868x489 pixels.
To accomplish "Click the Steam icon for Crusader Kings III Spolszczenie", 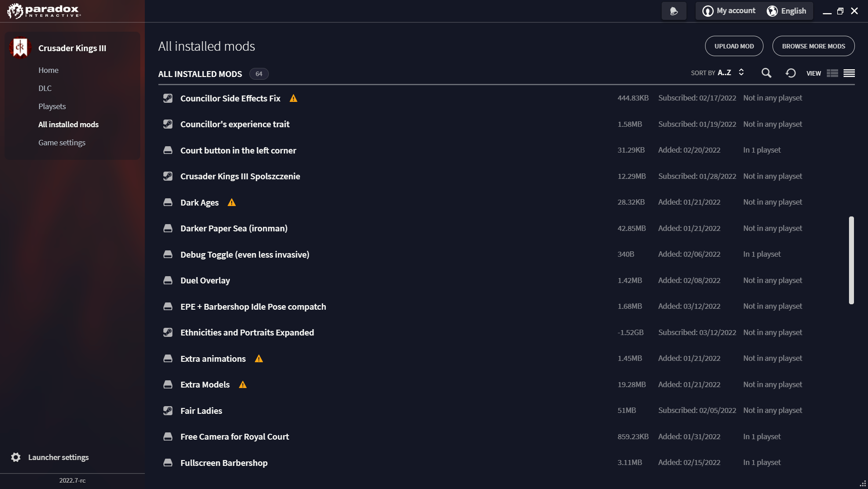I will (168, 176).
